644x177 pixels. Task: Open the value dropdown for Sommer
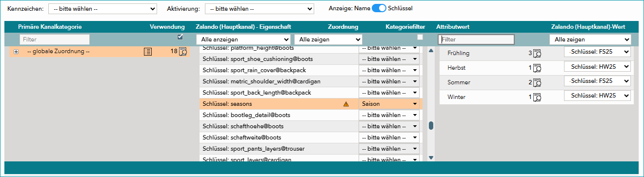pyautogui.click(x=597, y=81)
